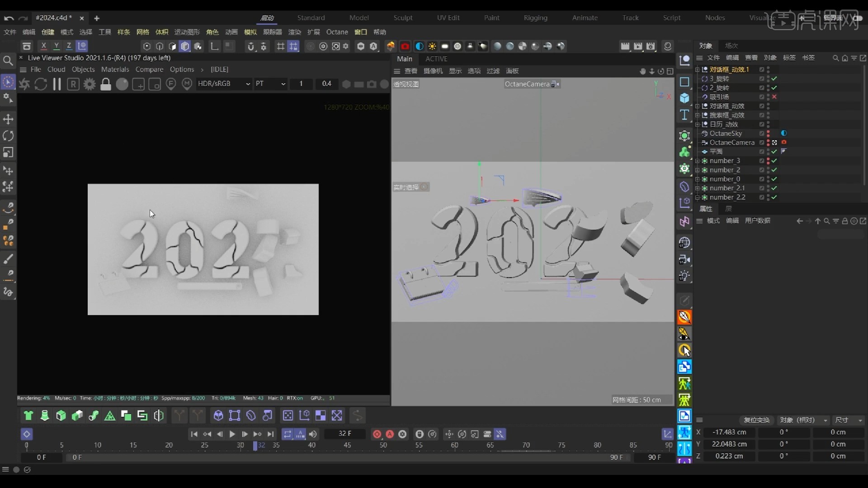Select the Scale tool in left toolbar
The width and height of the screenshot is (868, 488).
tap(8, 152)
